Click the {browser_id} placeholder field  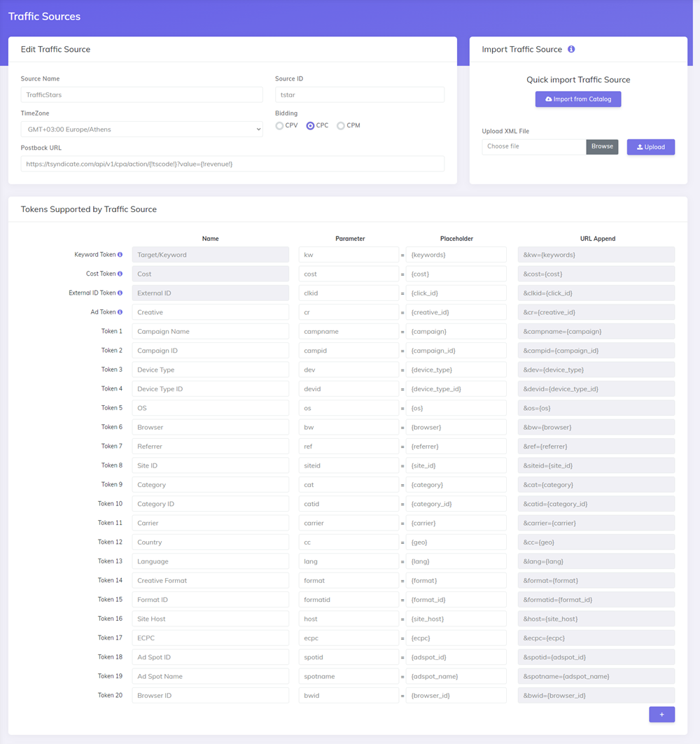[456, 696]
